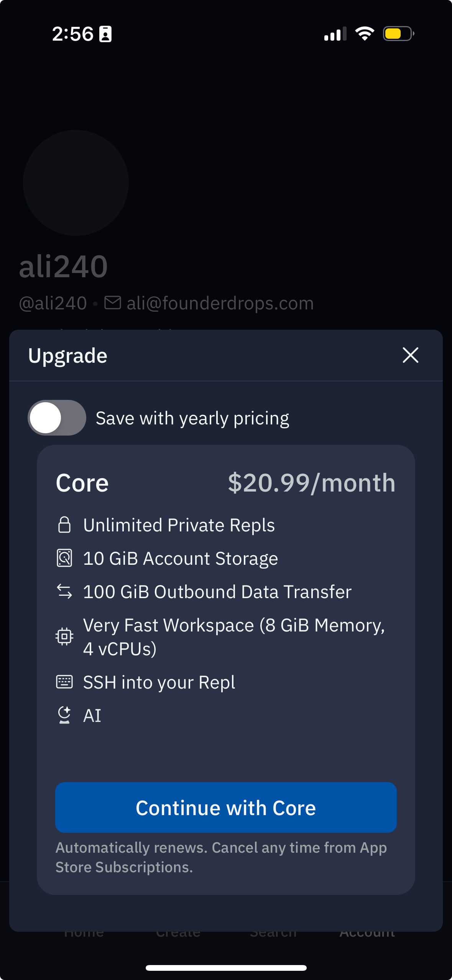Tap the battery status icon
This screenshot has width=452, height=980.
point(398,34)
